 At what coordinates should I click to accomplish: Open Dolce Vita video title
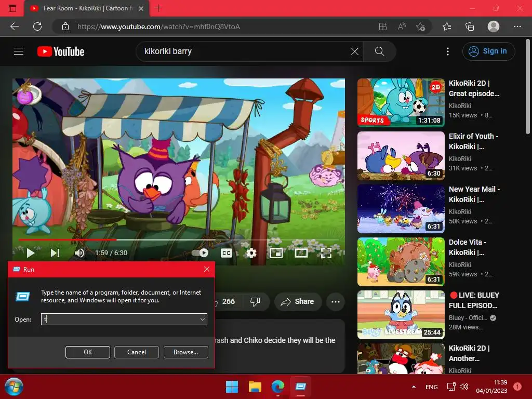[468, 247]
